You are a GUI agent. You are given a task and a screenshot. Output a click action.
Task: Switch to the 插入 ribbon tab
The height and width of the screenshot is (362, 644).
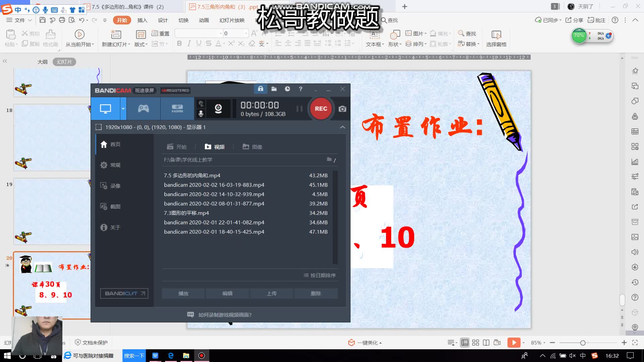[x=142, y=20]
